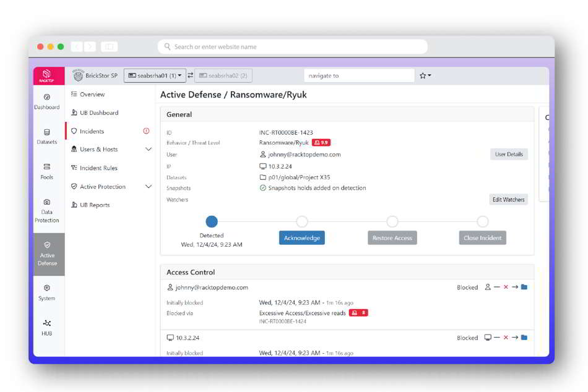Viewport: 588px width, 392px height.
Task: Open the Datasets sidebar section
Action: tap(47, 137)
